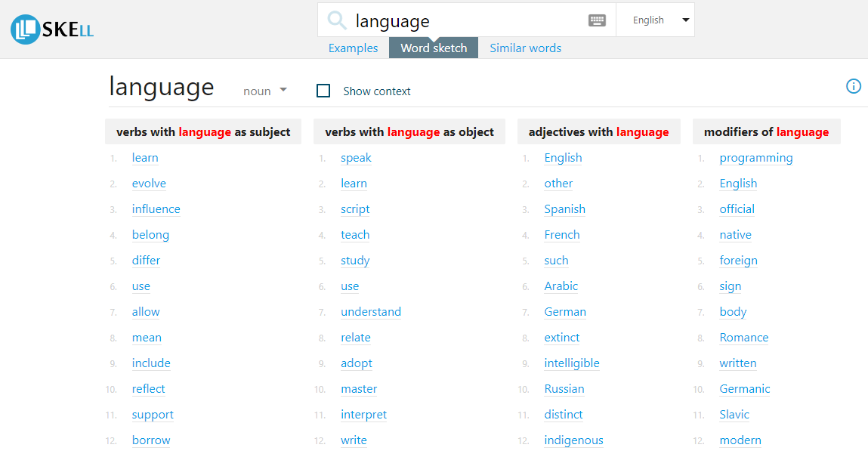Open the 'influence' collocation link

(x=156, y=209)
